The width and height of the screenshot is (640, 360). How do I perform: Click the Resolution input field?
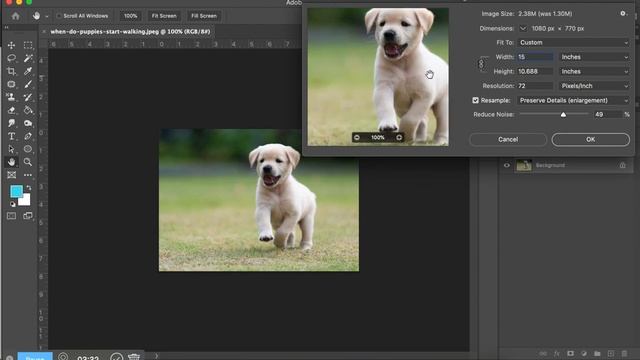click(x=535, y=86)
